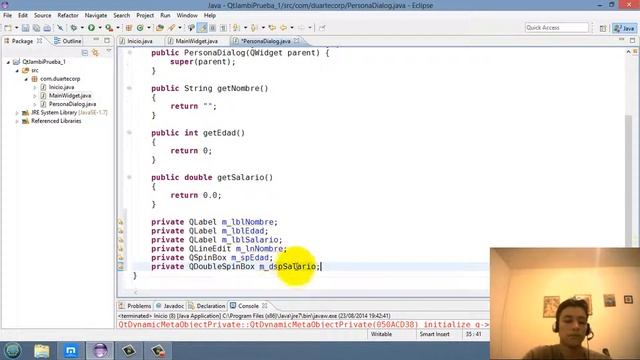Collapse the QtJambiPrueba_1 project node

pos(8,62)
